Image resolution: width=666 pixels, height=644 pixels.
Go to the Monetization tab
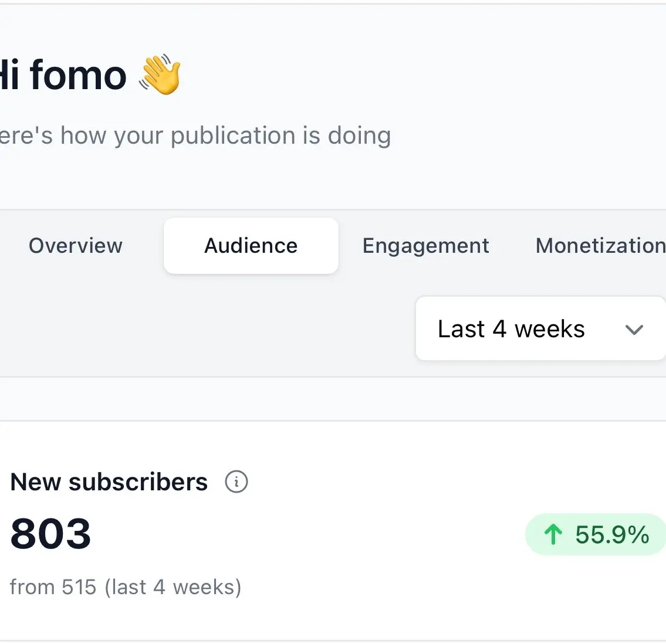[x=600, y=246]
